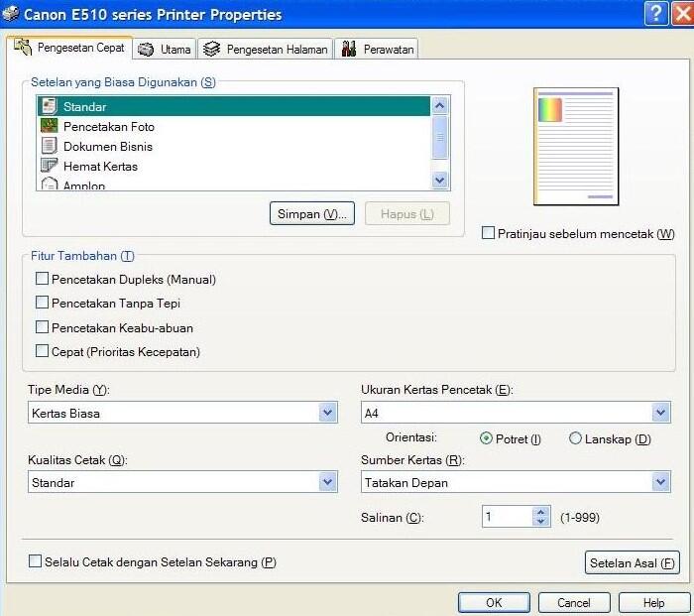Select Lanskap orientation radio button
Image resolution: width=694 pixels, height=616 pixels.
[x=575, y=438]
